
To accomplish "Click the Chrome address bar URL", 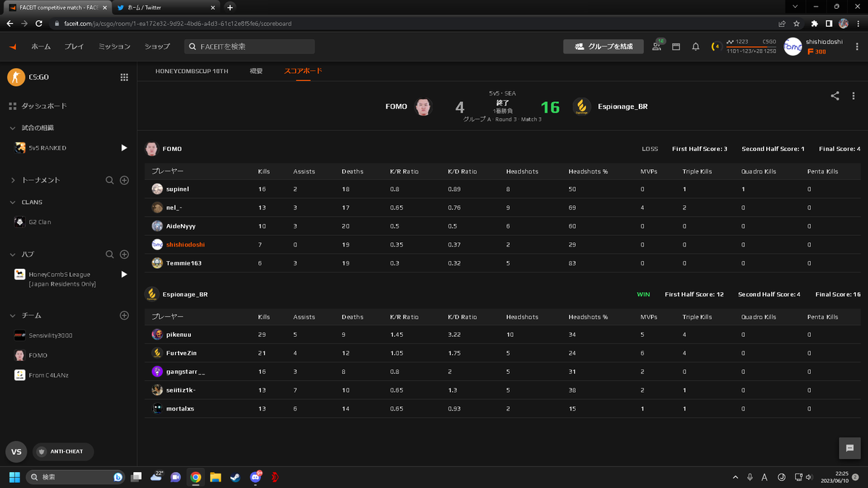I will click(177, 23).
